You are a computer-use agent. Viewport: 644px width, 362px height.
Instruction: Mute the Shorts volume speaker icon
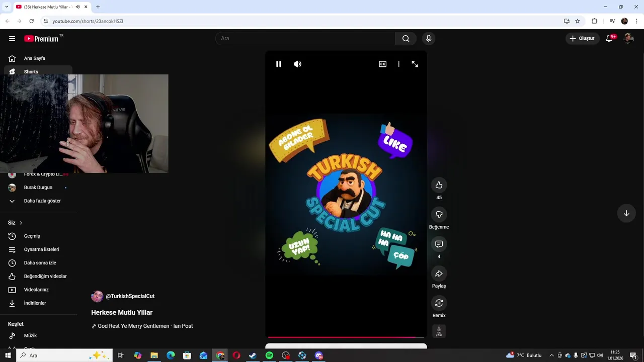pyautogui.click(x=297, y=64)
